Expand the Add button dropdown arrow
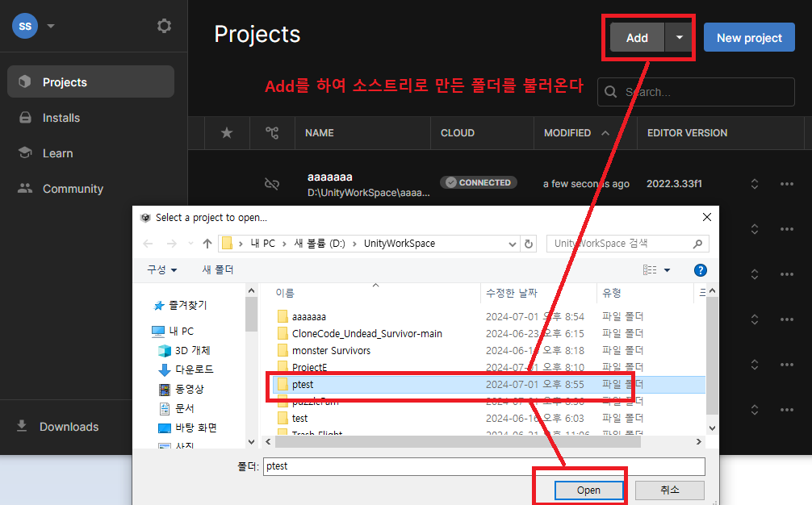 [679, 38]
